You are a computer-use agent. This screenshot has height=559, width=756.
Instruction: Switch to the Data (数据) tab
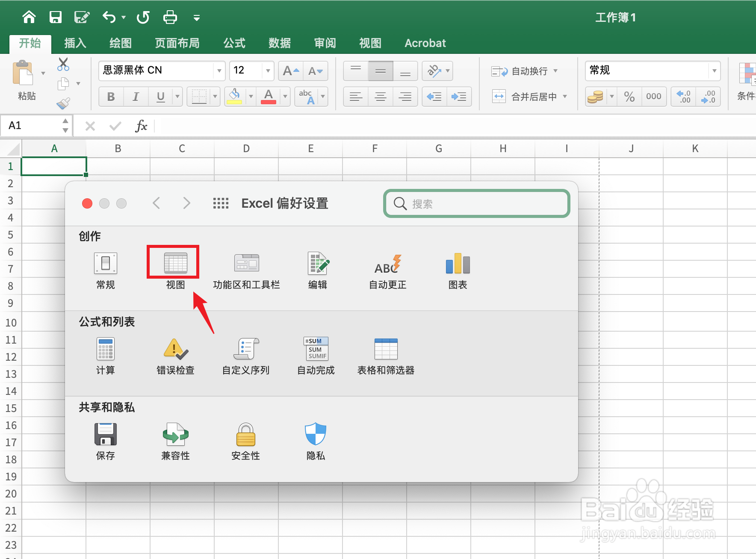pos(280,43)
